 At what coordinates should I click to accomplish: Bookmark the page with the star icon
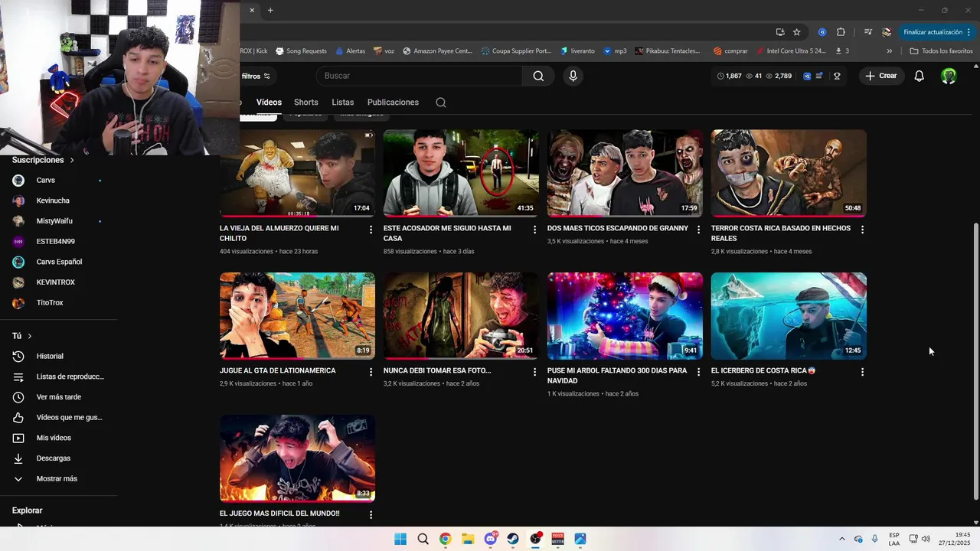797,32
